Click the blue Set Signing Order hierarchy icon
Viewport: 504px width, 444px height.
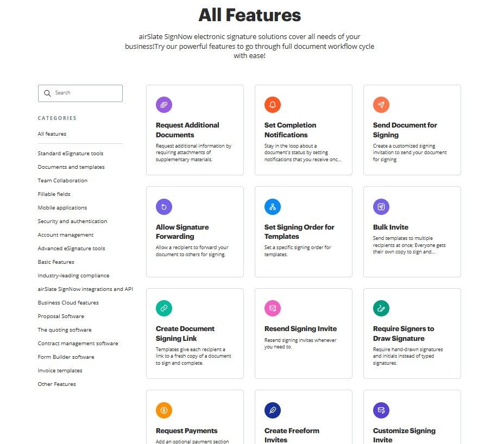click(273, 207)
